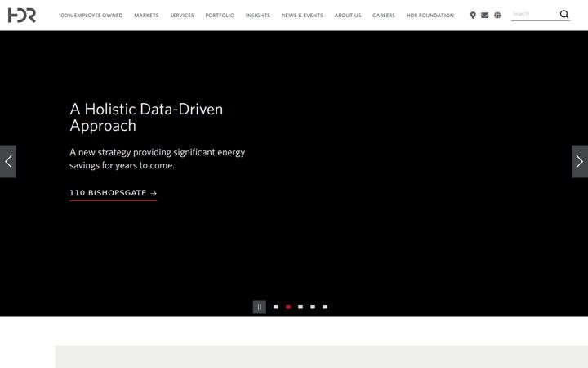Open the News & Events menu

(x=302, y=16)
